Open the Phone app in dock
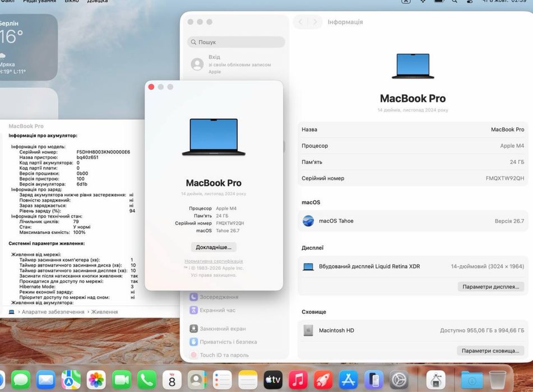Viewport: 533px width, 392px height. [146, 380]
